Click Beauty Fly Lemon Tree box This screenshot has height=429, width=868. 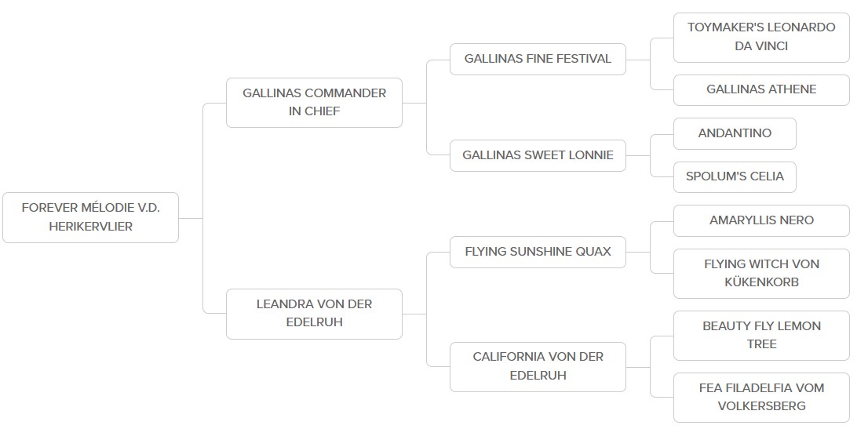point(761,335)
